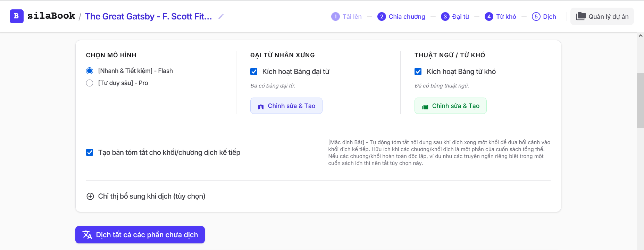The height and width of the screenshot is (250, 644).
Task: Click the step 4 number circle
Action: [x=489, y=16]
